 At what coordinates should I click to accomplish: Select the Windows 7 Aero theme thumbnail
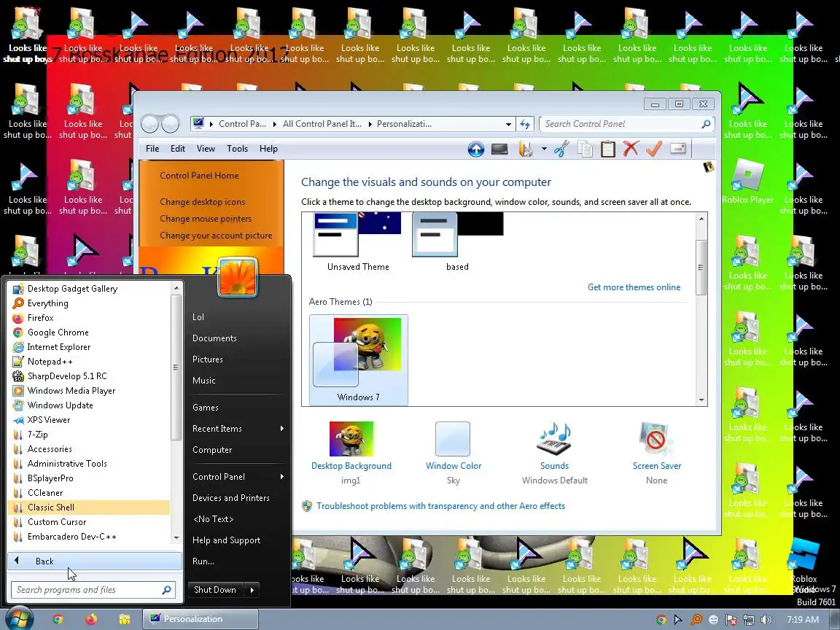click(x=359, y=359)
